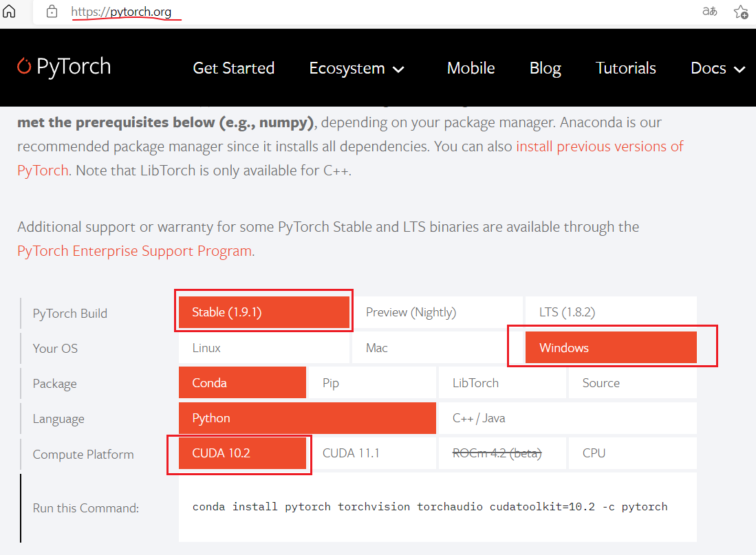
Task: Select LibTorch package option
Action: (502, 382)
